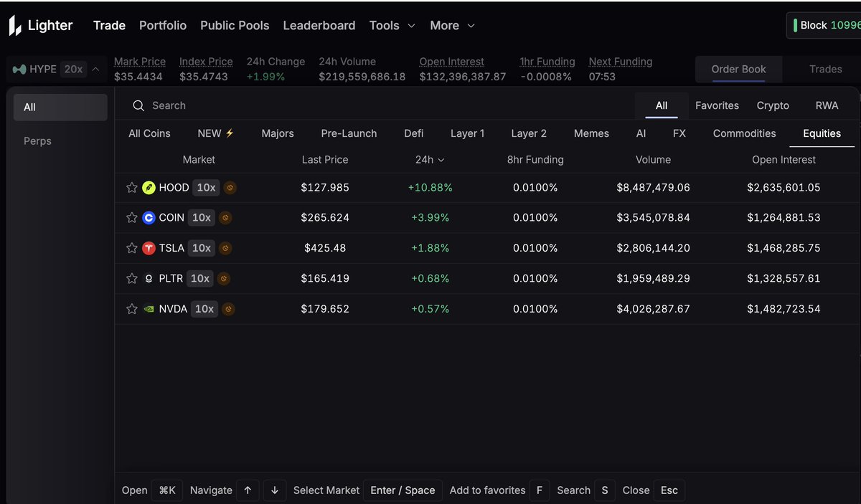Click the orange clock icon beside HOOD
Viewport: 861px width, 504px height.
[x=230, y=188]
